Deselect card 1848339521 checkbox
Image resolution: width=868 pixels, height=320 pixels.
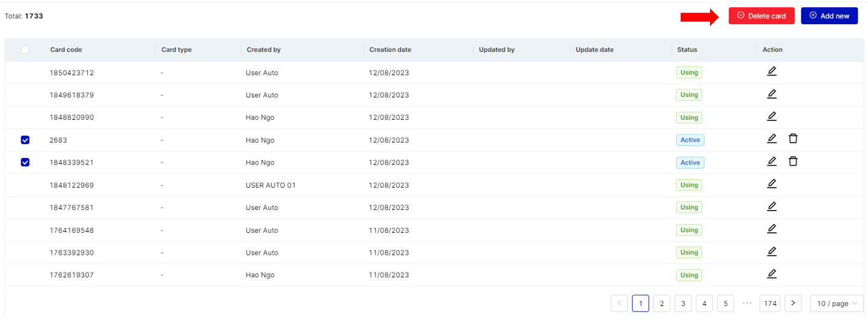pos(25,162)
